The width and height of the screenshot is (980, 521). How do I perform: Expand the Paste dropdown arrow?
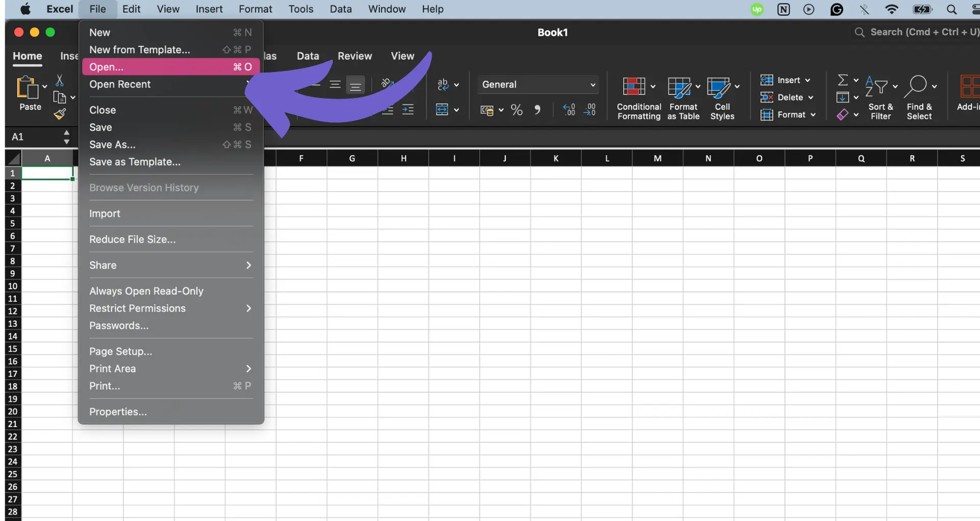tap(45, 86)
